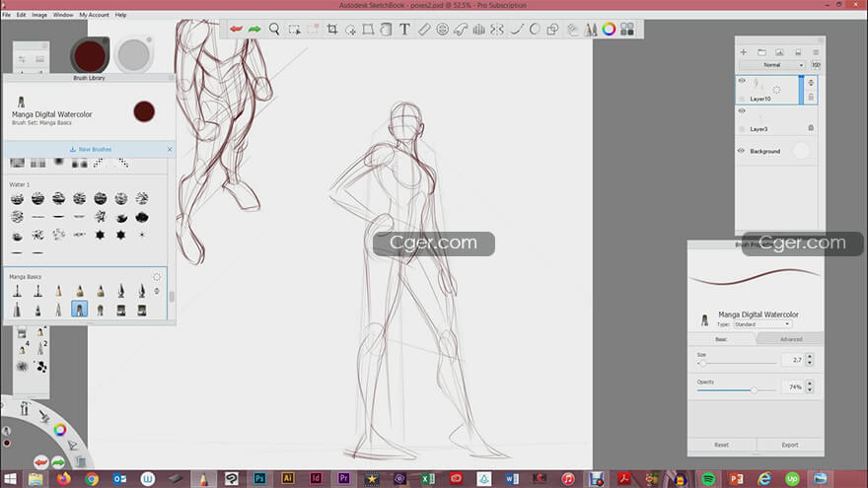Viewport: 868px width, 488px height.
Task: Open the Perspective Guides tool
Action: 479,29
